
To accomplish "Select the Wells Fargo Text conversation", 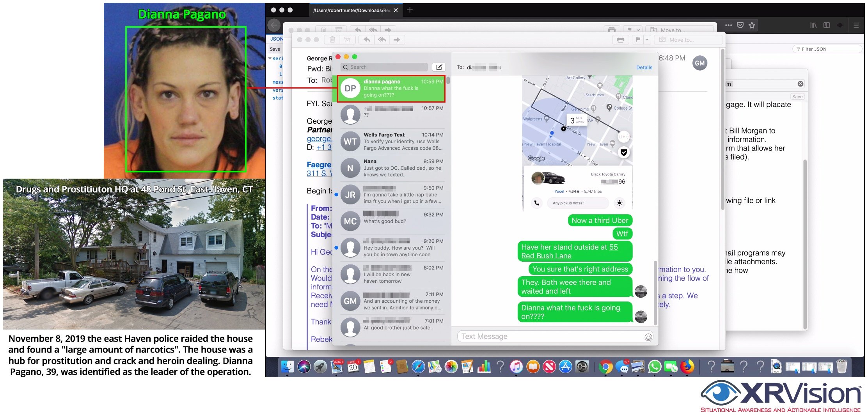I will coord(392,141).
